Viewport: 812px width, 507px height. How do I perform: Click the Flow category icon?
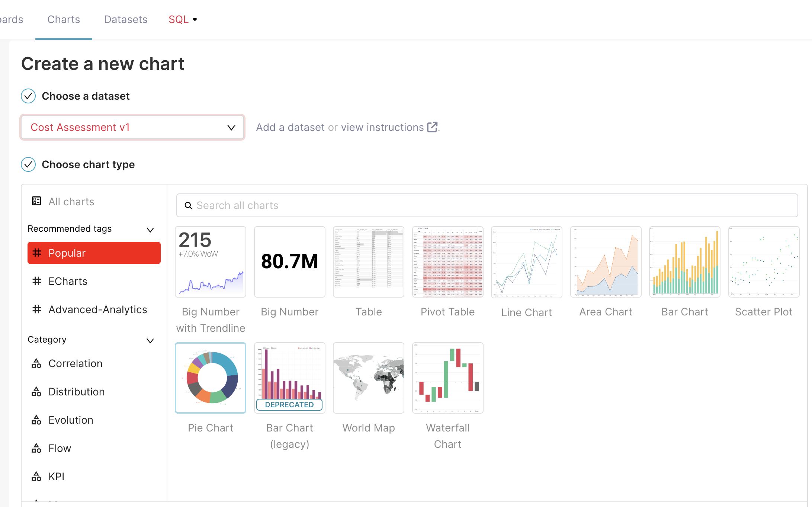[x=36, y=448]
